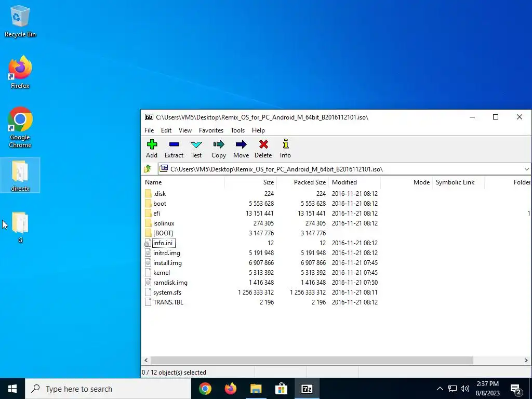Image resolution: width=532 pixels, height=399 pixels.
Task: Select the efi folder icon
Action: click(x=148, y=213)
